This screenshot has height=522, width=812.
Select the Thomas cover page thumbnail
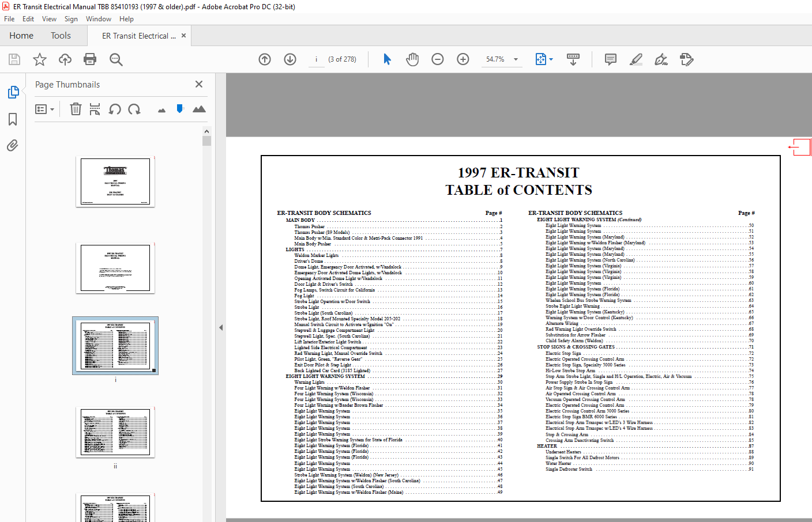pos(115,181)
